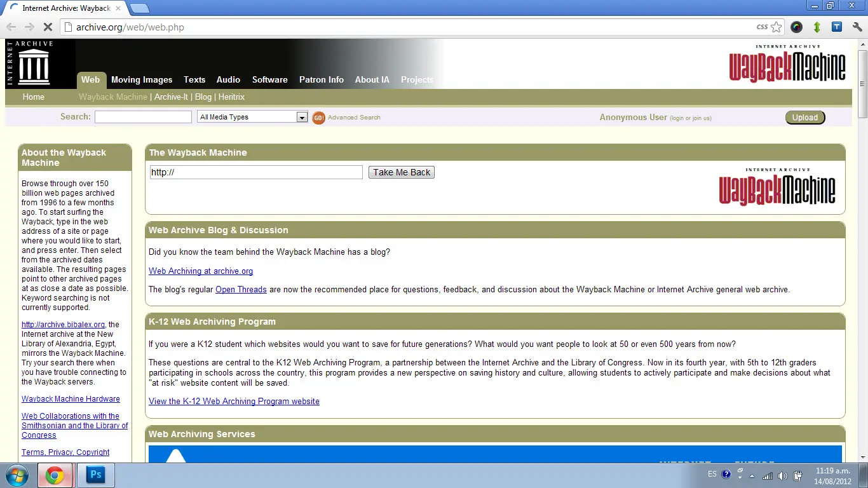Open the Windows Start menu
This screenshot has height=488, width=868.
(16, 475)
